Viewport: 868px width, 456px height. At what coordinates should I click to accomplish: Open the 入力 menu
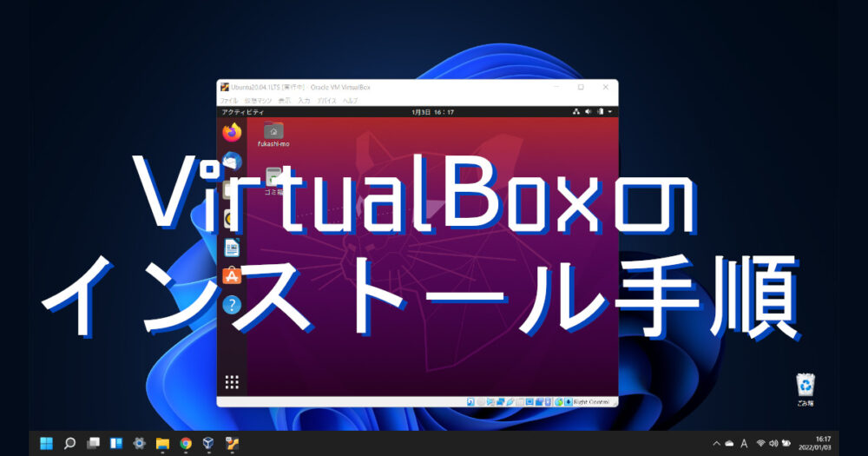click(x=304, y=101)
